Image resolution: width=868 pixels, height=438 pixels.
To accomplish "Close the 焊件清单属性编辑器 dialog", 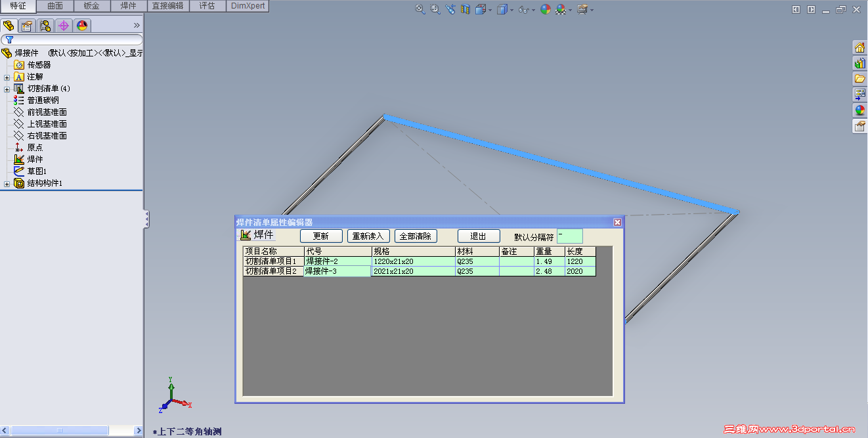I will click(617, 223).
